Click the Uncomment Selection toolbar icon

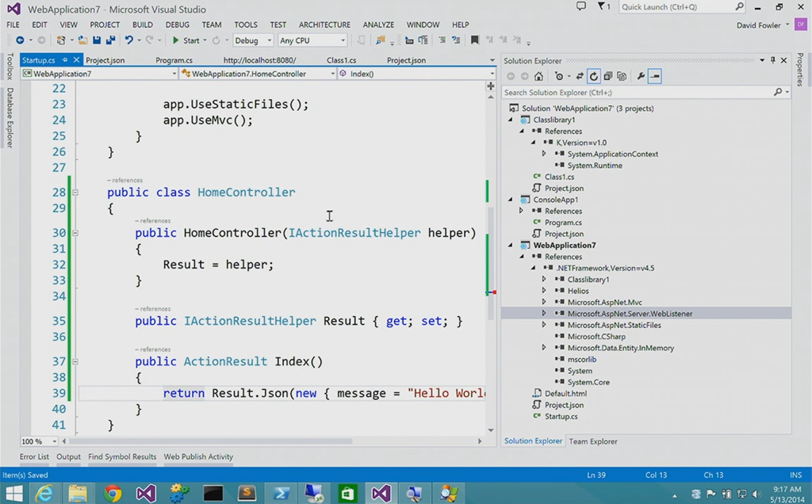[x=456, y=40]
